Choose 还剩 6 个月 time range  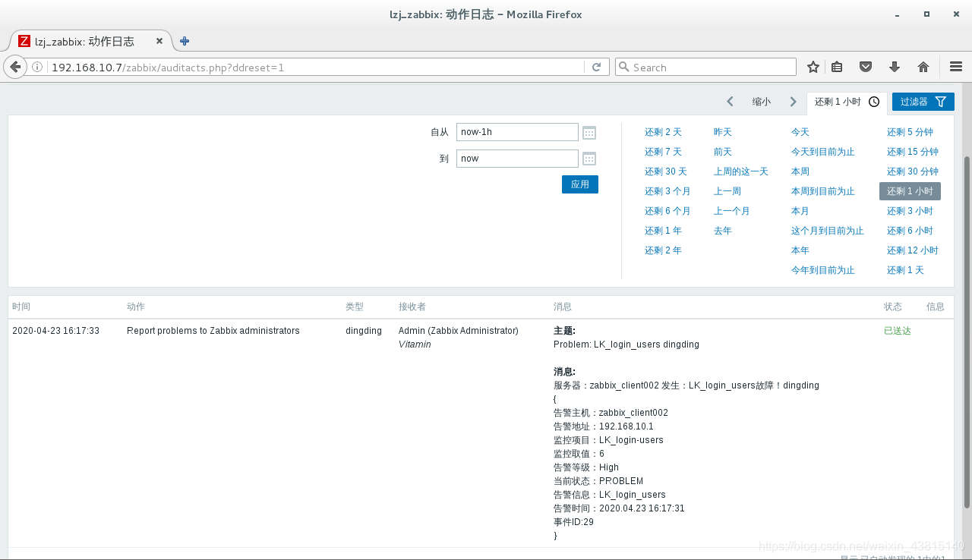pyautogui.click(x=667, y=211)
